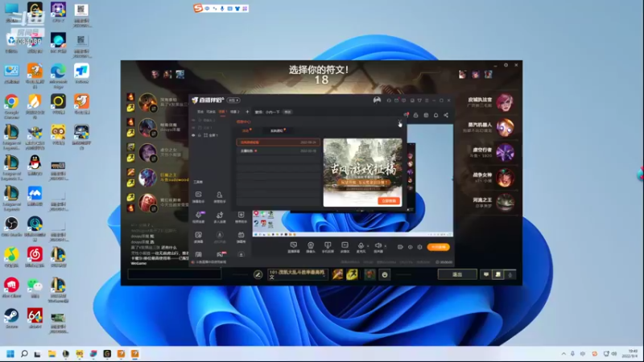This screenshot has width=644, height=362.
Task: Select the first teammate champion portrait
Action: (147, 102)
